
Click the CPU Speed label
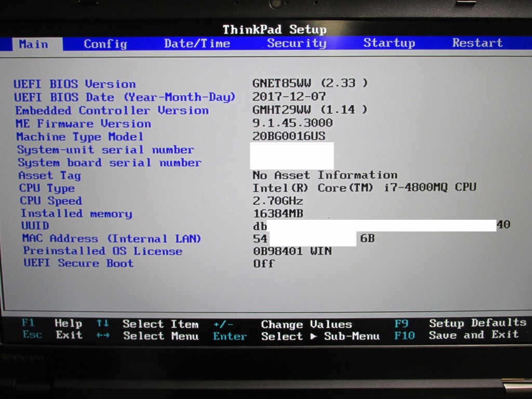coord(51,201)
